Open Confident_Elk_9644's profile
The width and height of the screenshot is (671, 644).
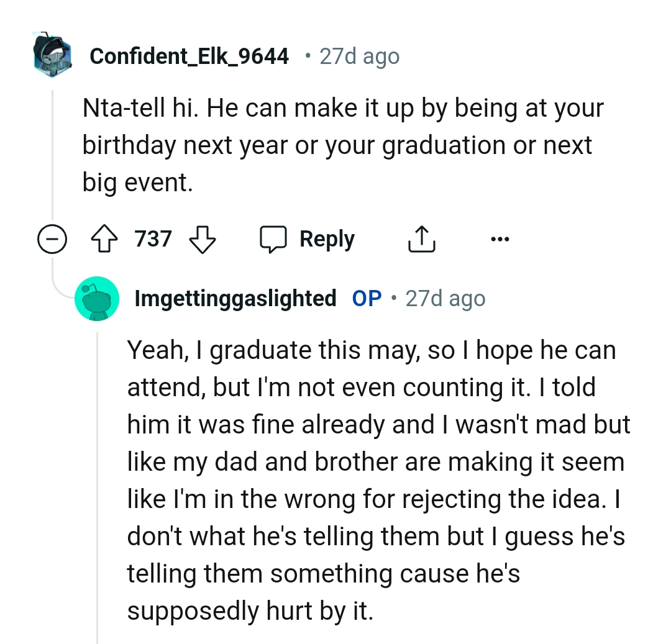coord(189,55)
